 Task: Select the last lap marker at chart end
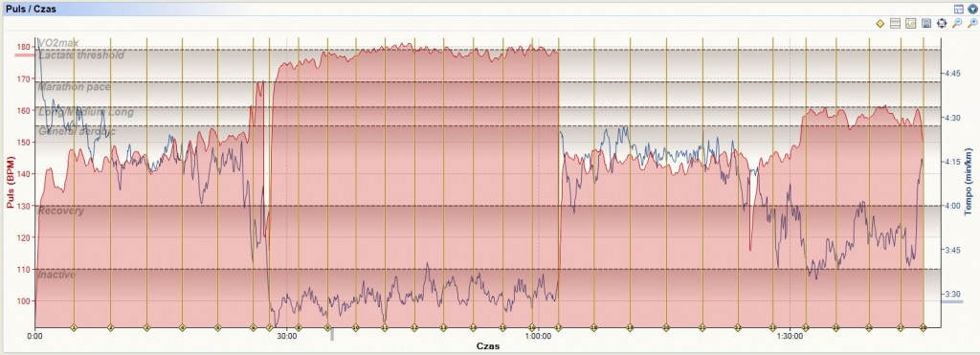[924, 327]
